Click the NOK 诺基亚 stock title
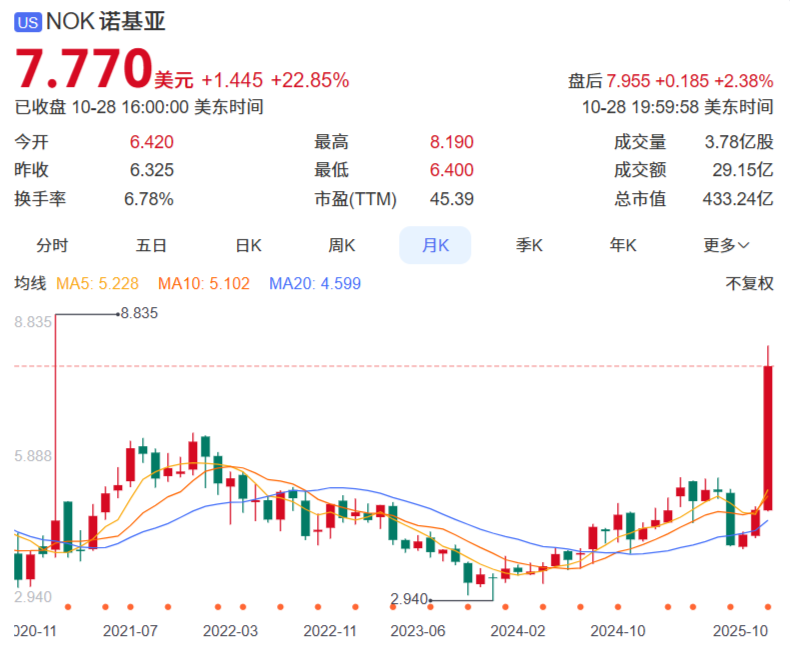The image size is (790, 653). click(105, 22)
